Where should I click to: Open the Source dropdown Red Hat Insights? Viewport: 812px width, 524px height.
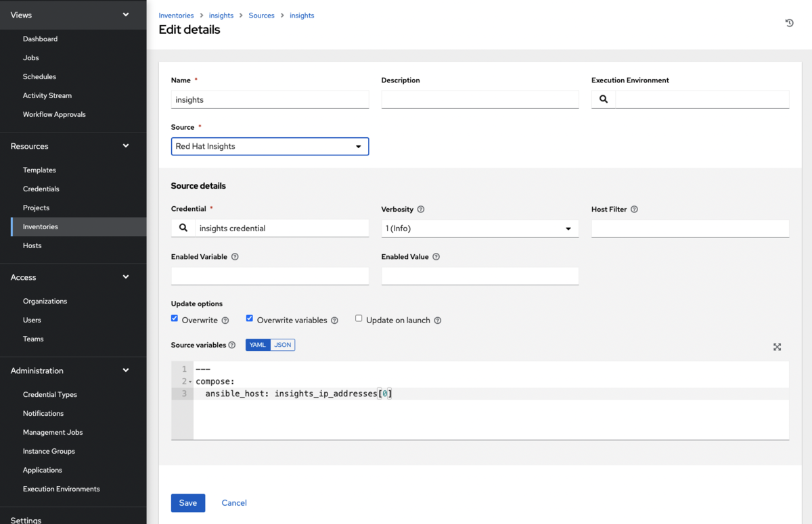click(x=270, y=146)
